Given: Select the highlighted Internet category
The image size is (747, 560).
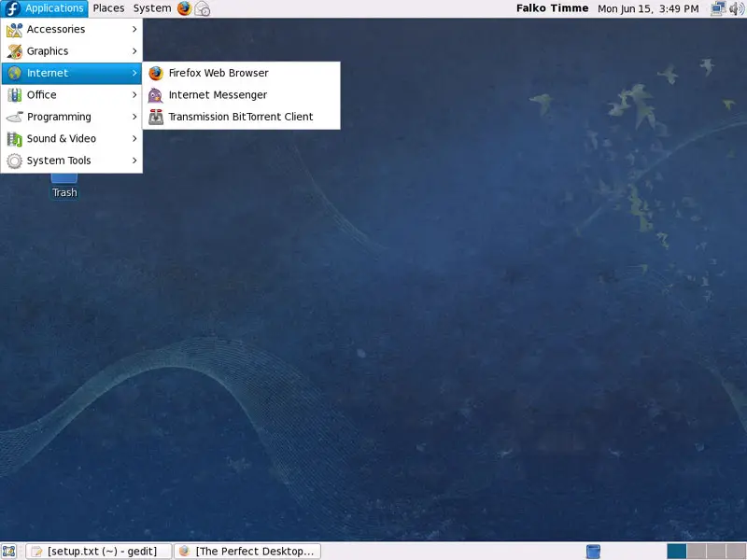Looking at the screenshot, I should (x=72, y=73).
